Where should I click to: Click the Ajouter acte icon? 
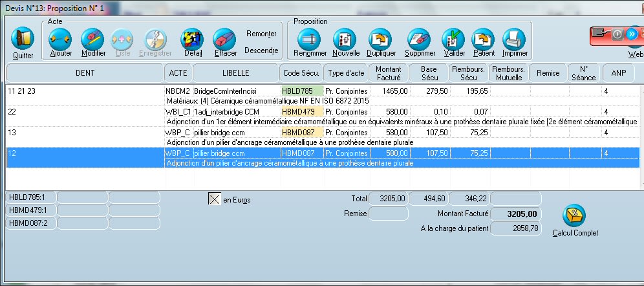point(61,39)
